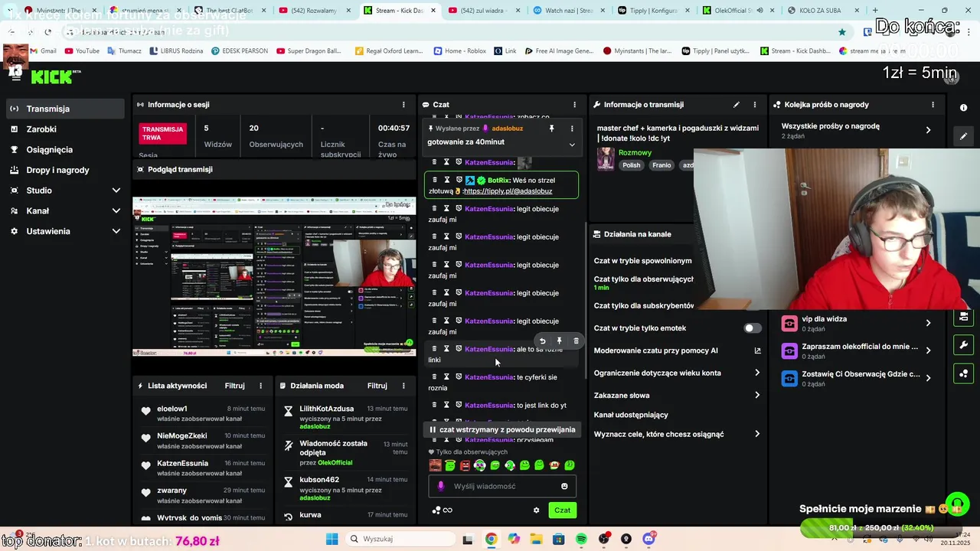Image resolution: width=980 pixels, height=551 pixels.
Task: Expand the Kanał sidebar section
Action: [64, 210]
